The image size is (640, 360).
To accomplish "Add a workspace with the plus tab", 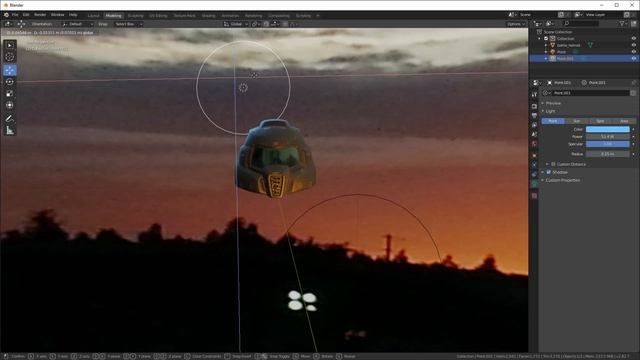I will coord(318,16).
